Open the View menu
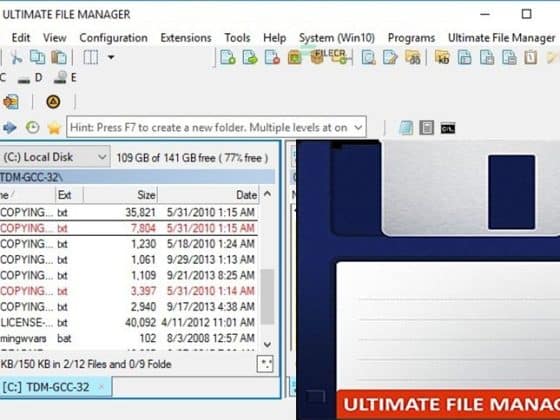The height and width of the screenshot is (420, 560). 55,38
